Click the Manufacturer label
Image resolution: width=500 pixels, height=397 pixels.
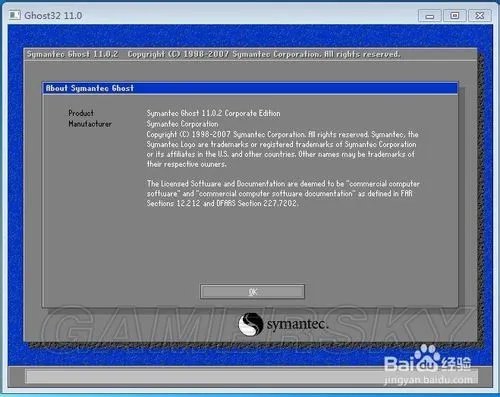(90, 124)
